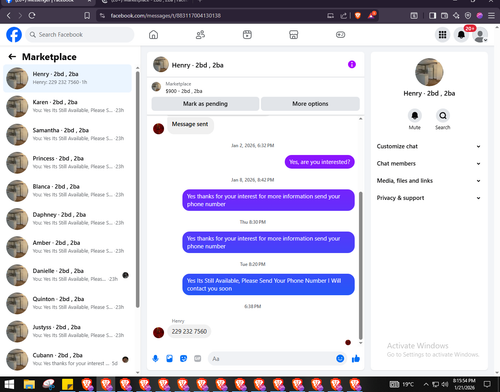Open Justyss - 2bd, 2ba conversation
Image resolution: width=500 pixels, height=392 pixels.
coord(67,332)
